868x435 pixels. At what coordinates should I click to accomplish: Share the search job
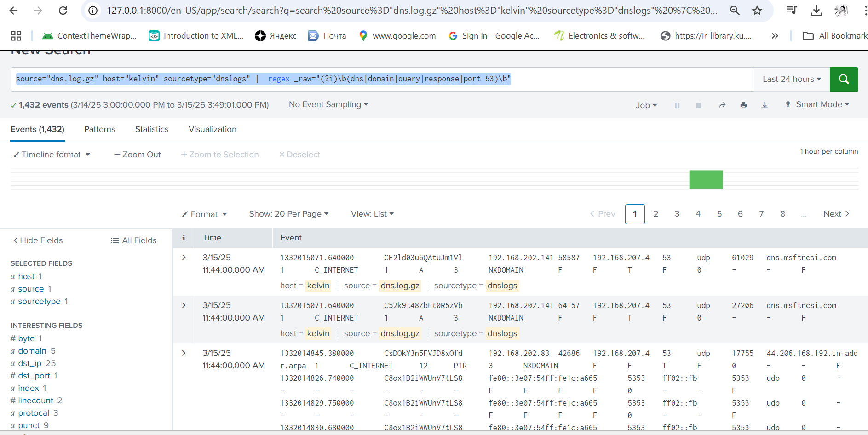click(722, 105)
